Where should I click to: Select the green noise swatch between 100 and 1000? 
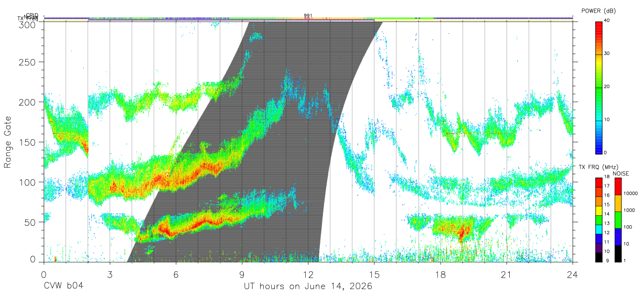618,220
